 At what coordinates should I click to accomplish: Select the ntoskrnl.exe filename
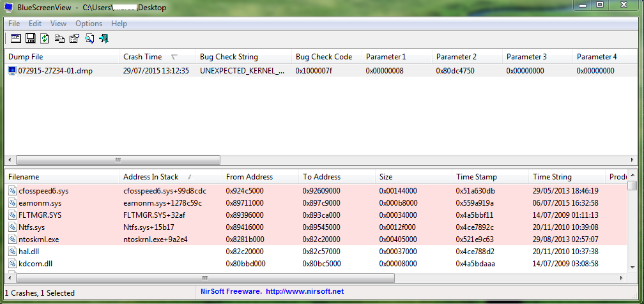(38, 239)
